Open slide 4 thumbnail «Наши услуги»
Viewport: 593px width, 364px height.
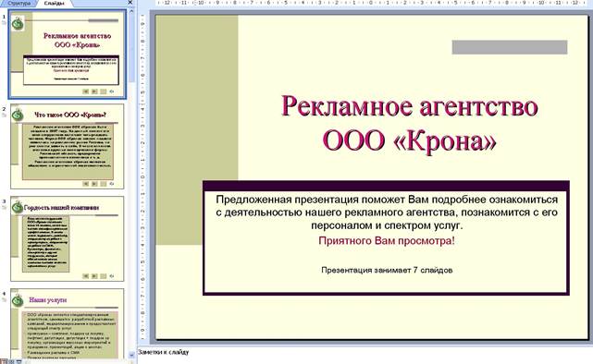(67, 323)
